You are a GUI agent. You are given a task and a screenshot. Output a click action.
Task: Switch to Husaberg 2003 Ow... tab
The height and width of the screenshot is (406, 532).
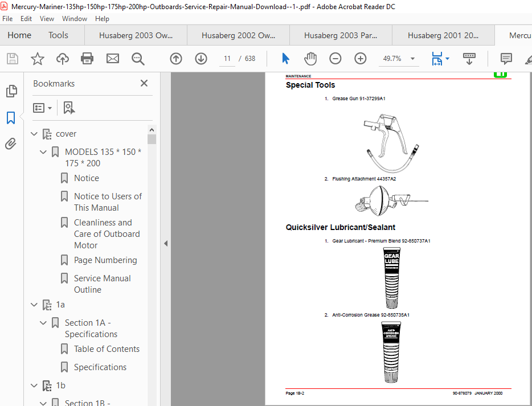coord(136,35)
